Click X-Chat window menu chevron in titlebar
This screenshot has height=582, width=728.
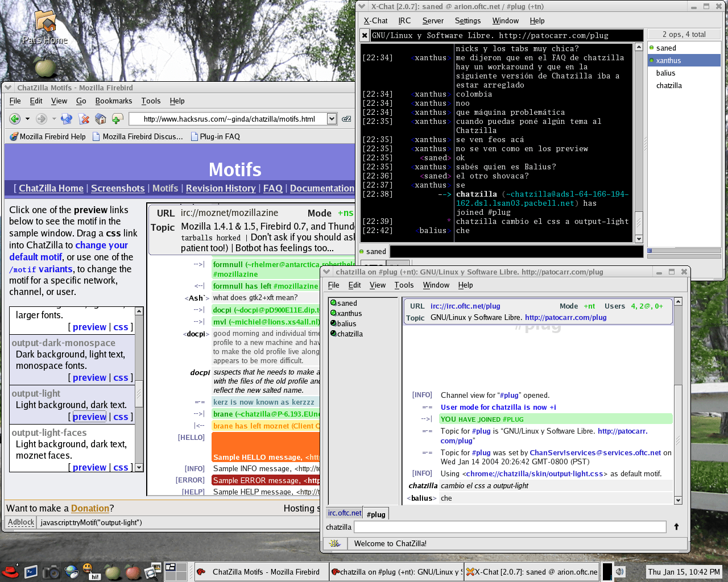click(362, 7)
